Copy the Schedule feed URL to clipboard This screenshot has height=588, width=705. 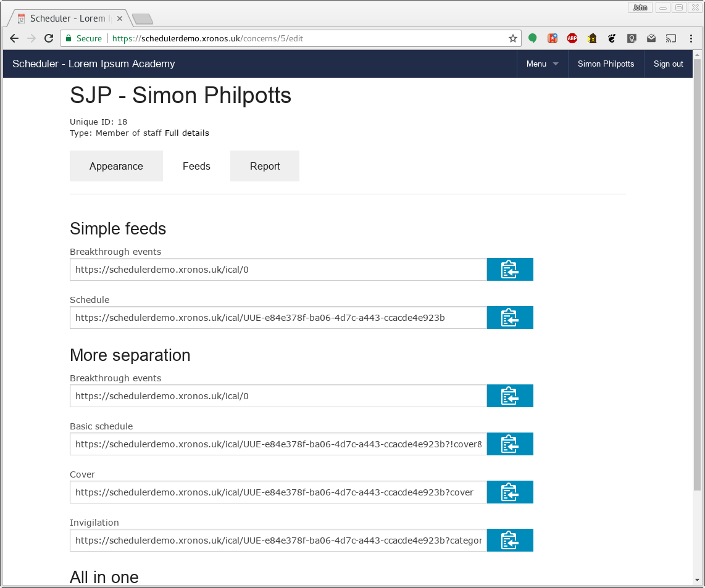point(510,317)
